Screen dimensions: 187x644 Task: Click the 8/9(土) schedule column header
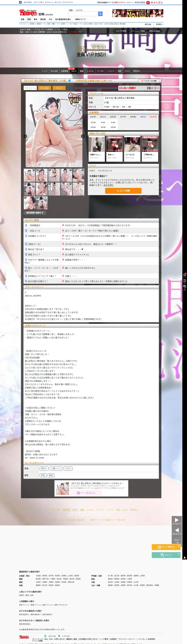143,117
